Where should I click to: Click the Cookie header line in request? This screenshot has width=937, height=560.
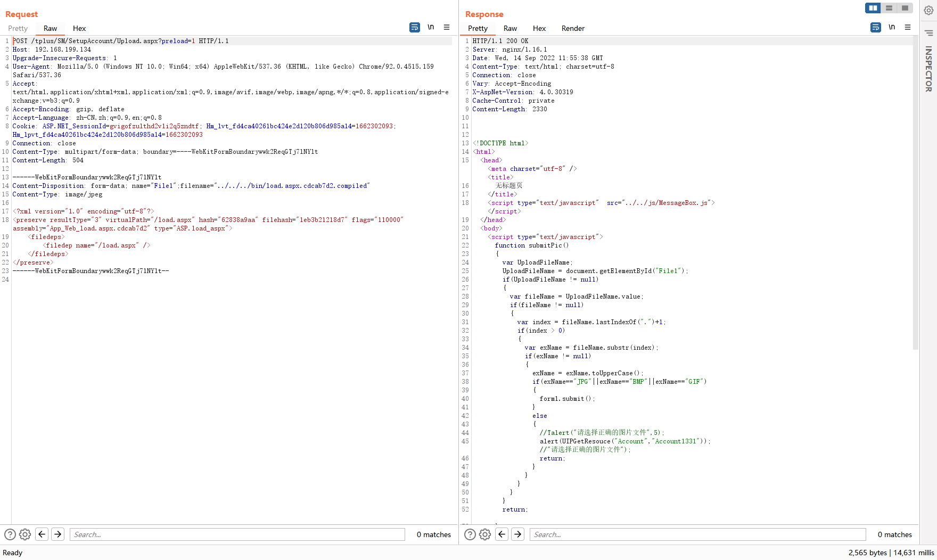204,130
